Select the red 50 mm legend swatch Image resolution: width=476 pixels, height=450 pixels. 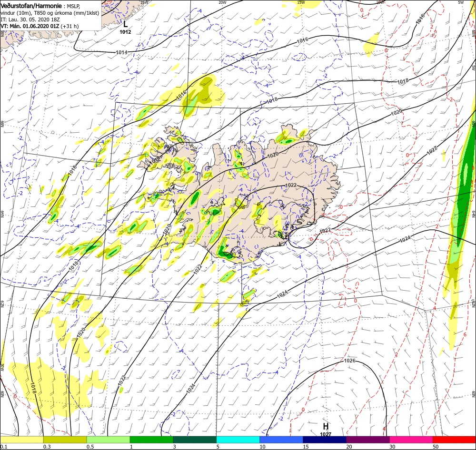[x=454, y=440]
